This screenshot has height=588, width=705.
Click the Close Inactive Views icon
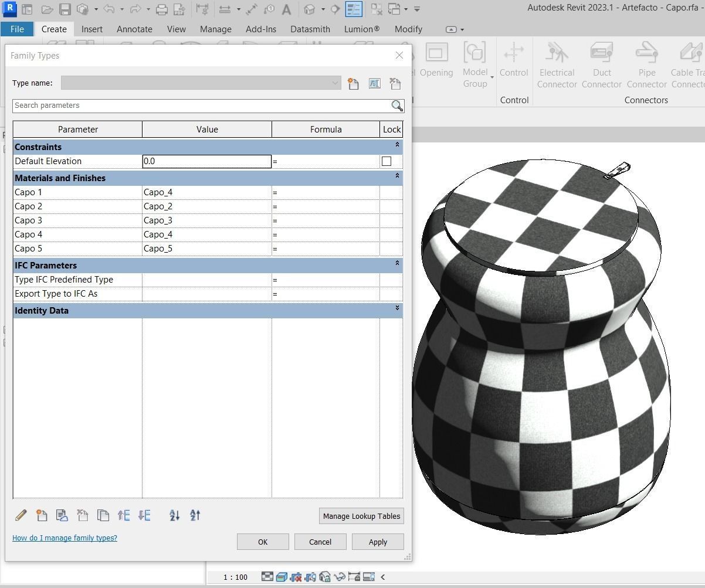click(x=377, y=9)
